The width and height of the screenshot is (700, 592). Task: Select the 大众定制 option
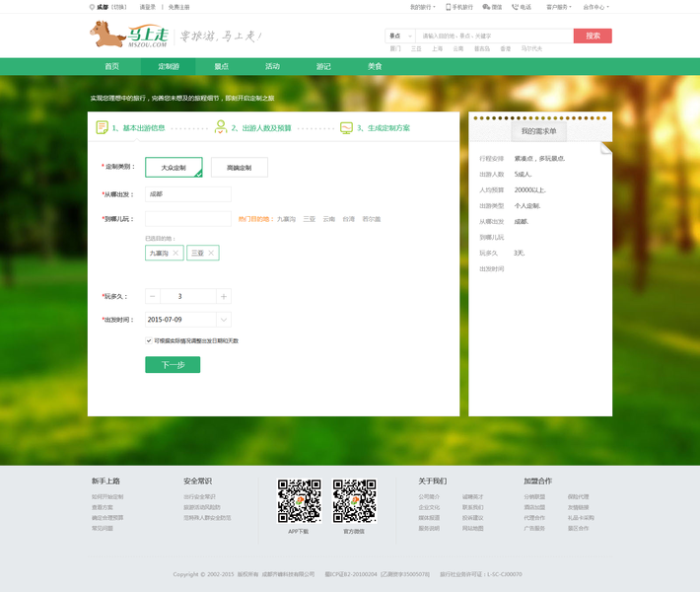[x=174, y=167]
